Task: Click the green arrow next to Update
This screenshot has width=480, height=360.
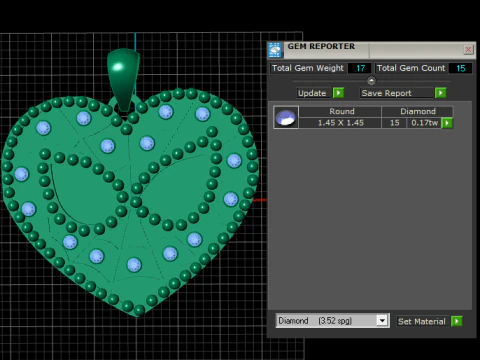Action: coord(338,93)
